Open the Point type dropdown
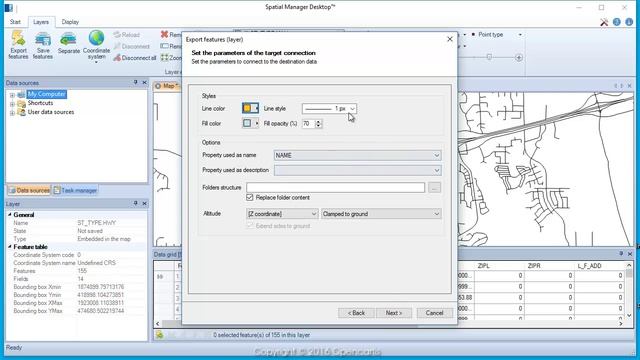Viewport: 640px width, 360px height. pos(520,35)
